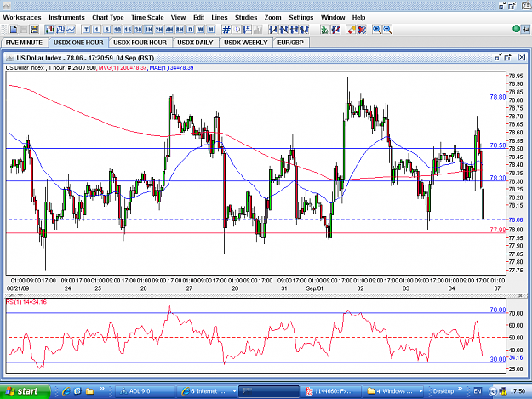Expand the 4 Windows taskbar group dropdown

click(420, 391)
